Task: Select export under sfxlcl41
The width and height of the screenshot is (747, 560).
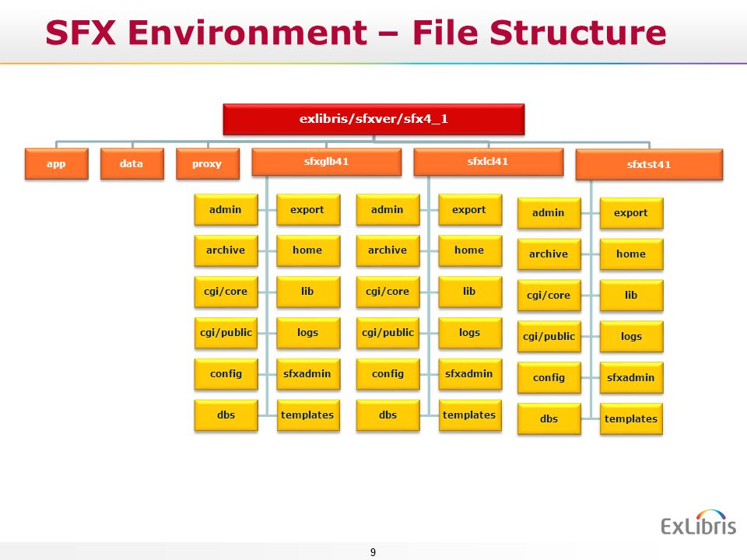Action: [470, 209]
